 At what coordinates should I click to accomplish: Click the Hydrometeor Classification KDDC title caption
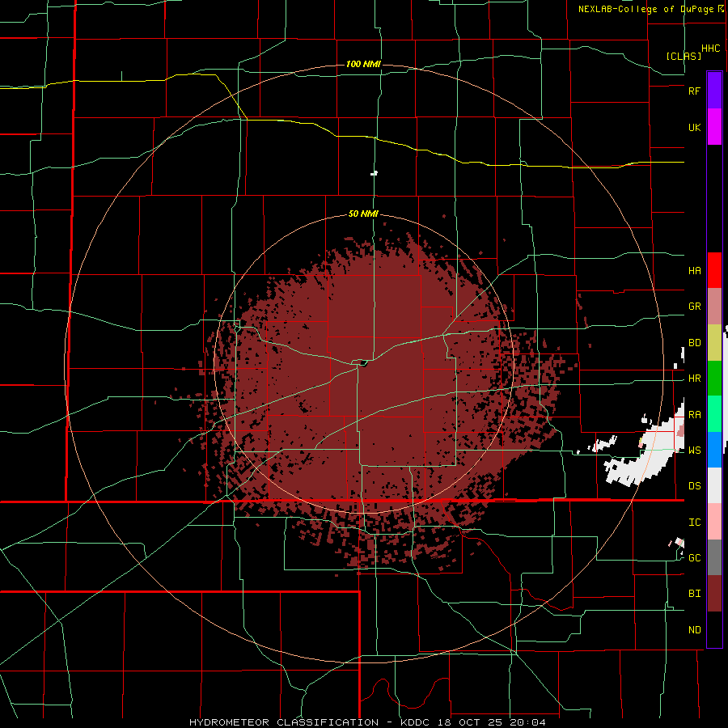coord(367,722)
